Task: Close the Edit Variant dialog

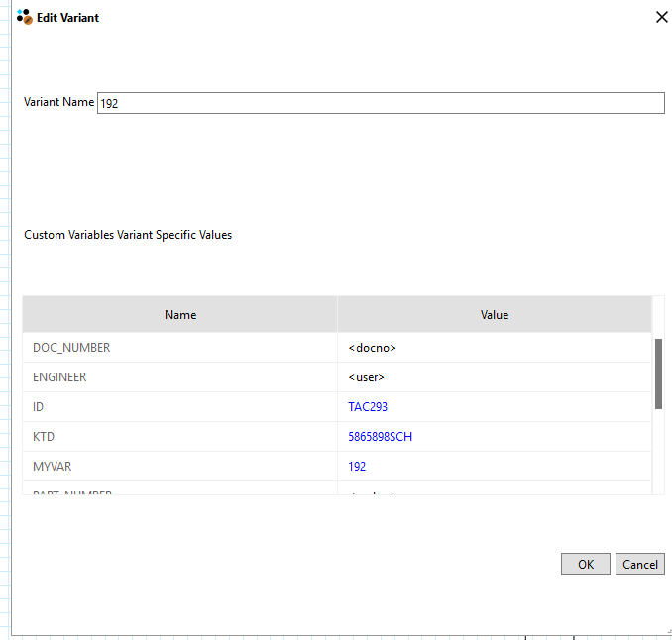Action: pyautogui.click(x=661, y=17)
